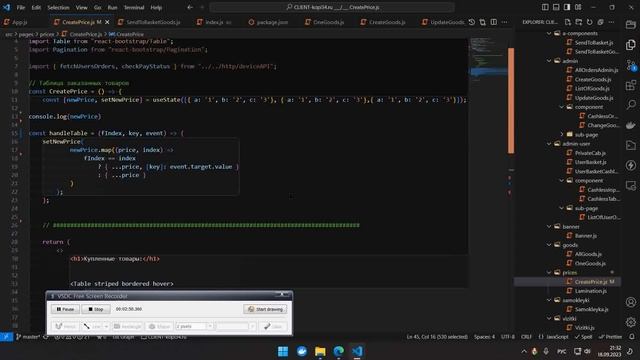Click Stop in VSDC recorder

coord(96,309)
